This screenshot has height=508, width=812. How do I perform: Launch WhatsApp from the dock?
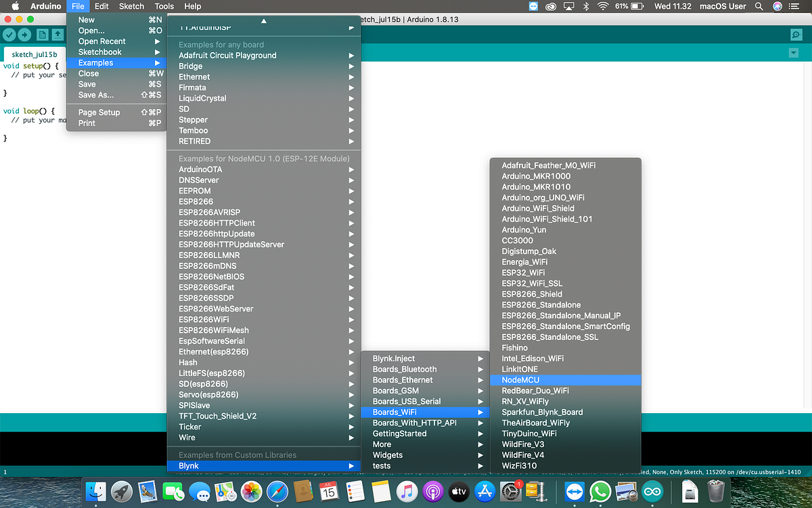(x=600, y=491)
